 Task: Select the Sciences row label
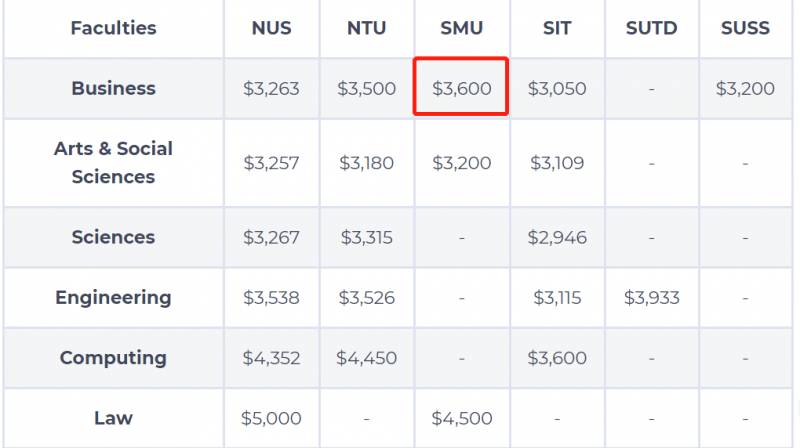(113, 237)
